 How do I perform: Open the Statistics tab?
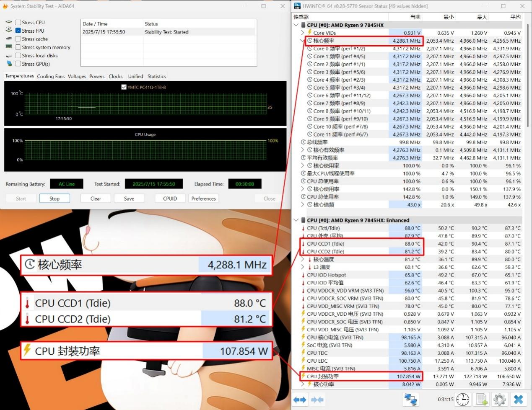tap(156, 76)
